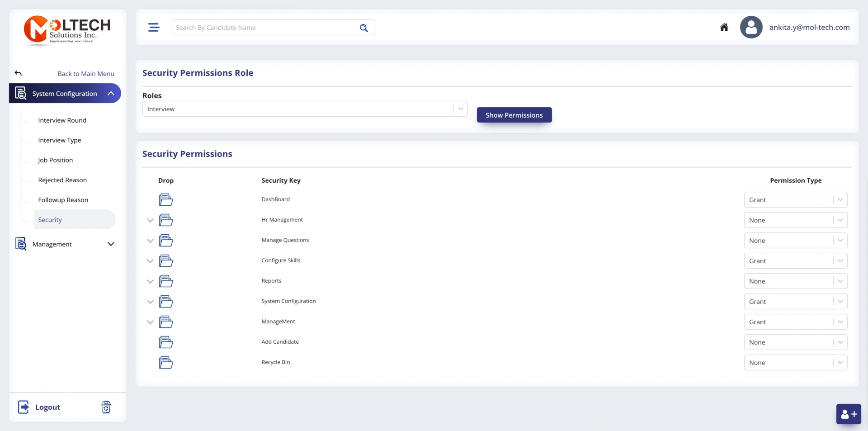Expand the Manage Questions row
Viewport: 868px width, 431px height.
pos(150,241)
